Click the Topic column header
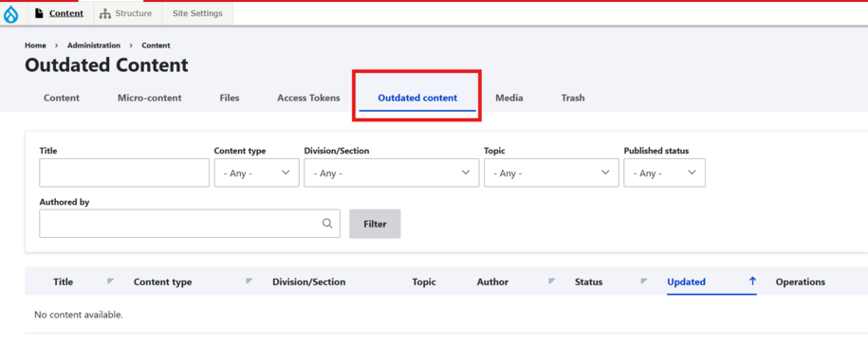Image resolution: width=868 pixels, height=362 pixels. point(424,281)
